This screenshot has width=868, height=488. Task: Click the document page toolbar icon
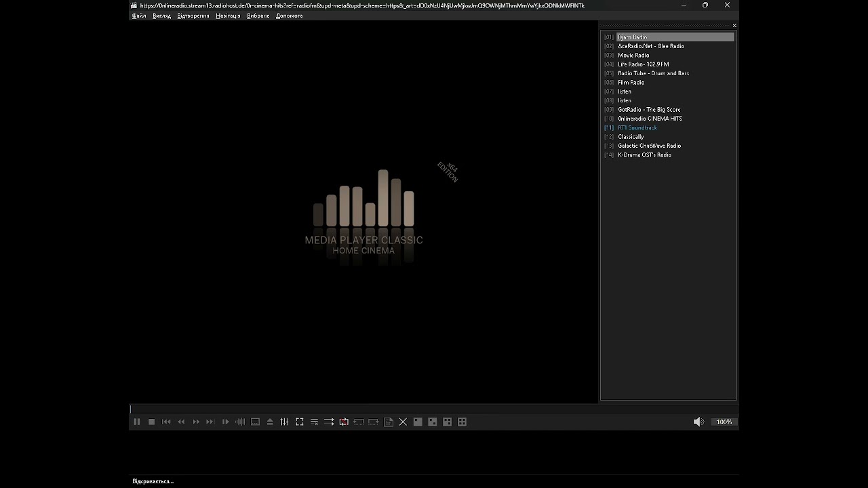point(389,422)
